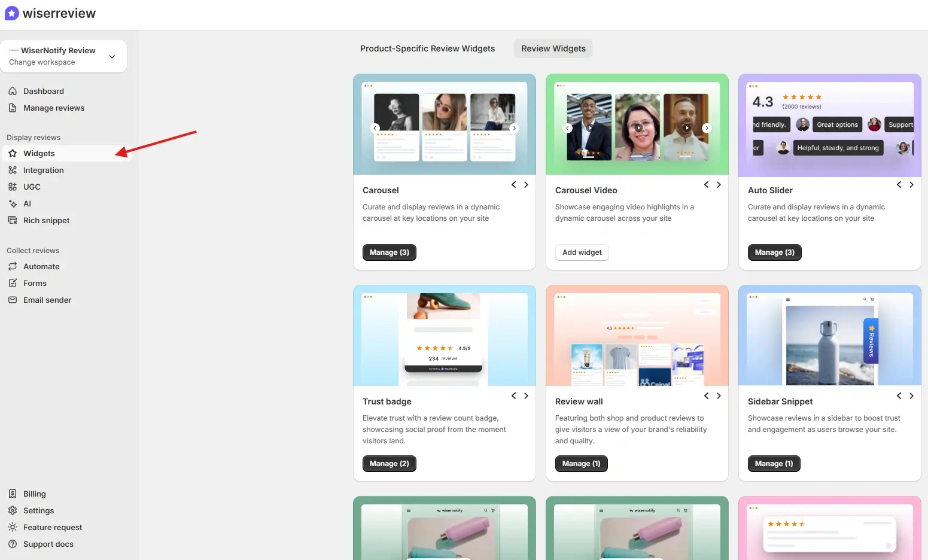Open the Email sender section

pyautogui.click(x=47, y=300)
